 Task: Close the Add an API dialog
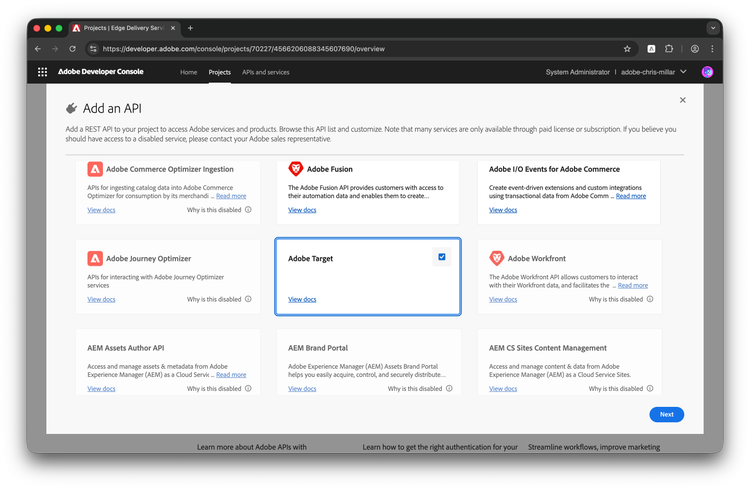pyautogui.click(x=682, y=100)
